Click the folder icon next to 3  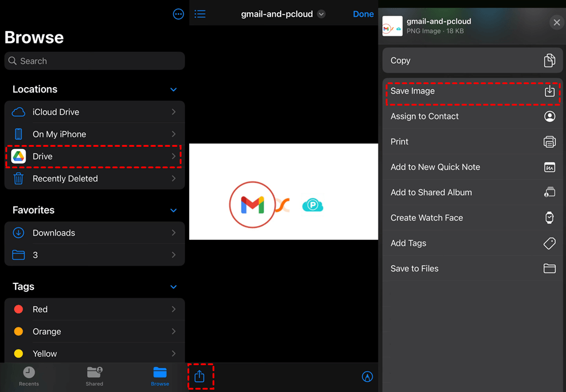19,255
